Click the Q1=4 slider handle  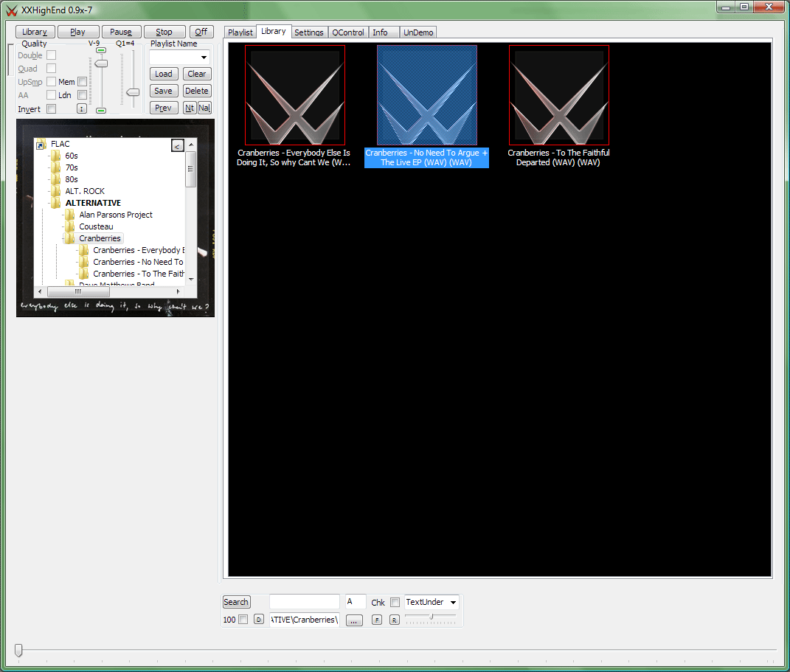click(133, 92)
